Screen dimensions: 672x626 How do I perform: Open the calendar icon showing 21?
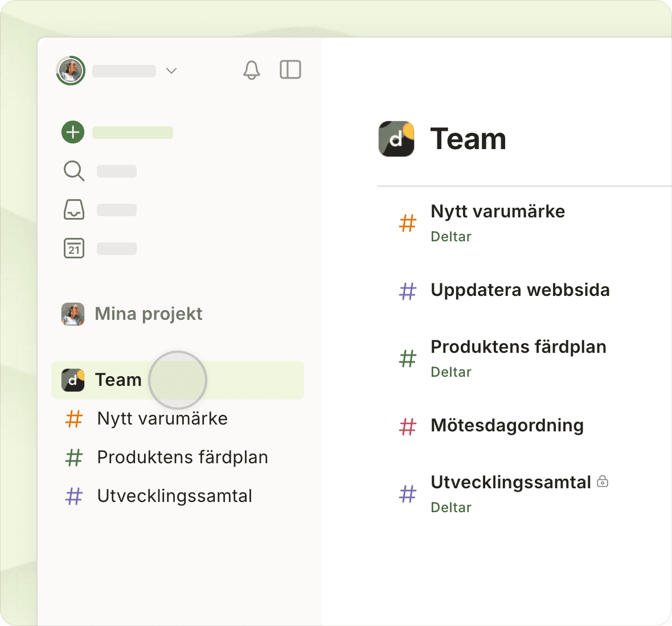point(74,249)
